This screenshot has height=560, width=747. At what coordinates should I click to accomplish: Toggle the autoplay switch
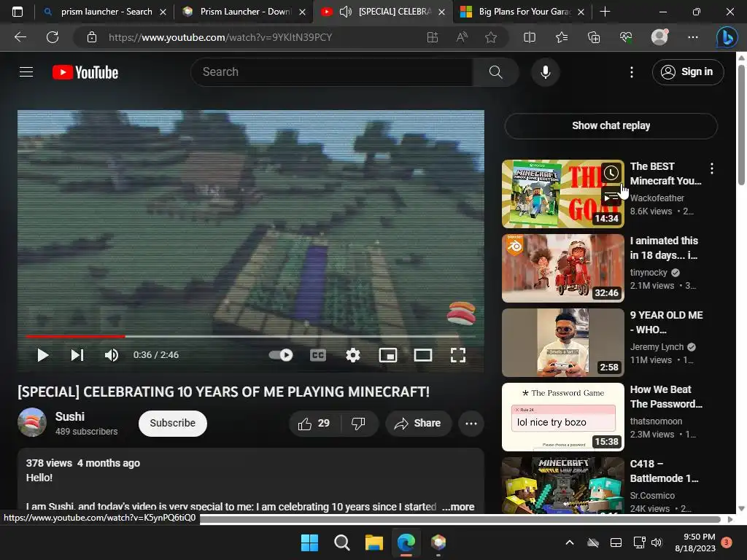(281, 355)
